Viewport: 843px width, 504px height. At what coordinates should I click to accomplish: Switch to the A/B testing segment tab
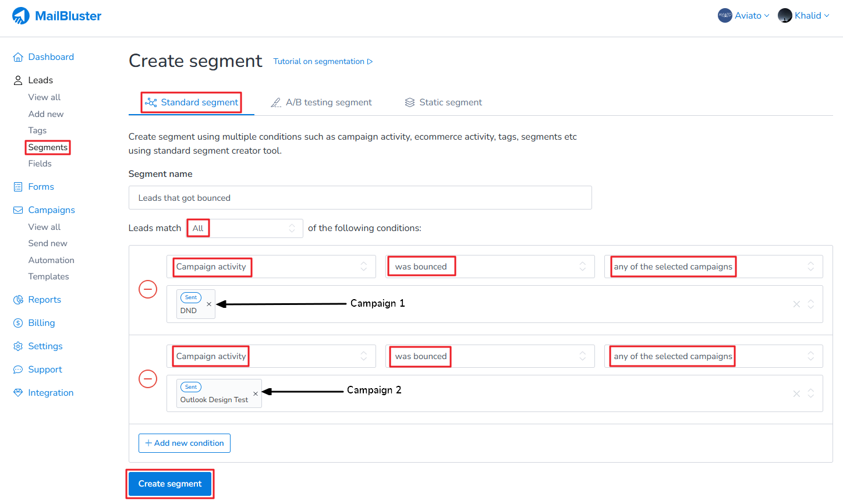tap(321, 102)
